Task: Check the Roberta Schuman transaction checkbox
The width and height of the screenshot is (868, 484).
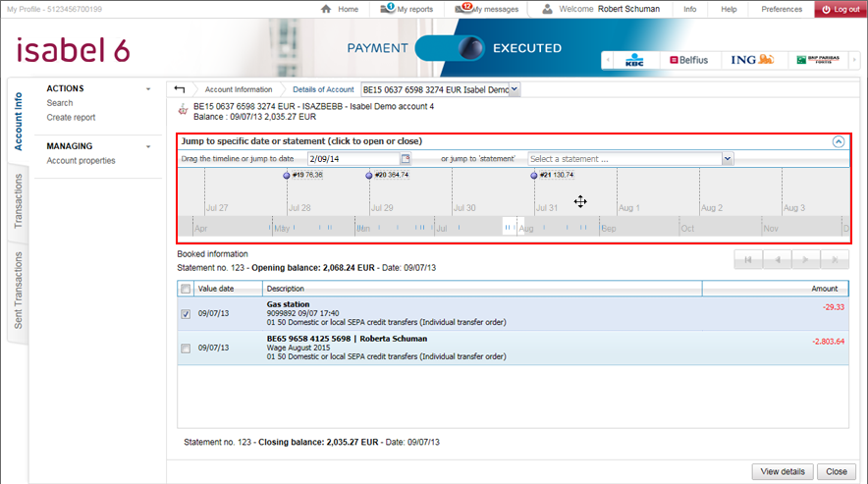Action: click(186, 349)
